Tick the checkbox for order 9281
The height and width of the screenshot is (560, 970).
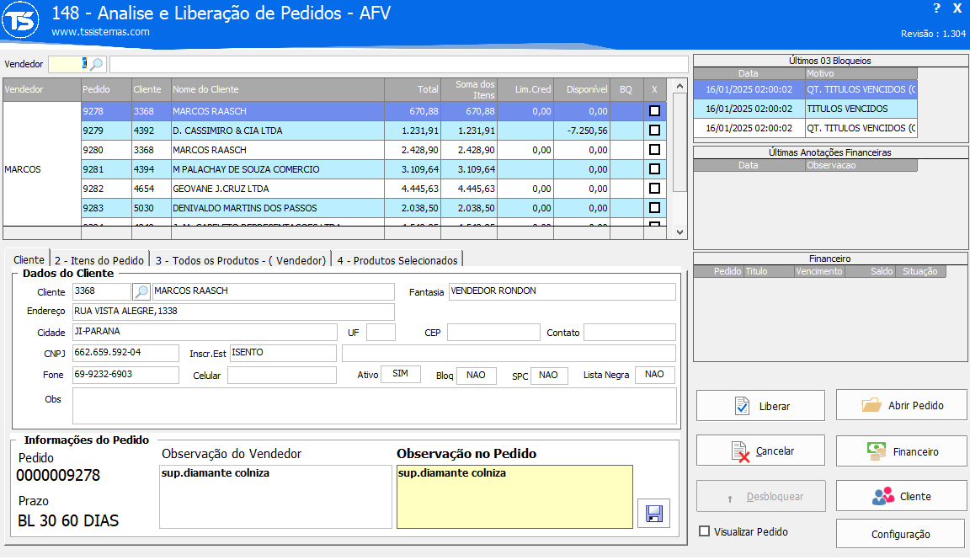click(x=654, y=169)
